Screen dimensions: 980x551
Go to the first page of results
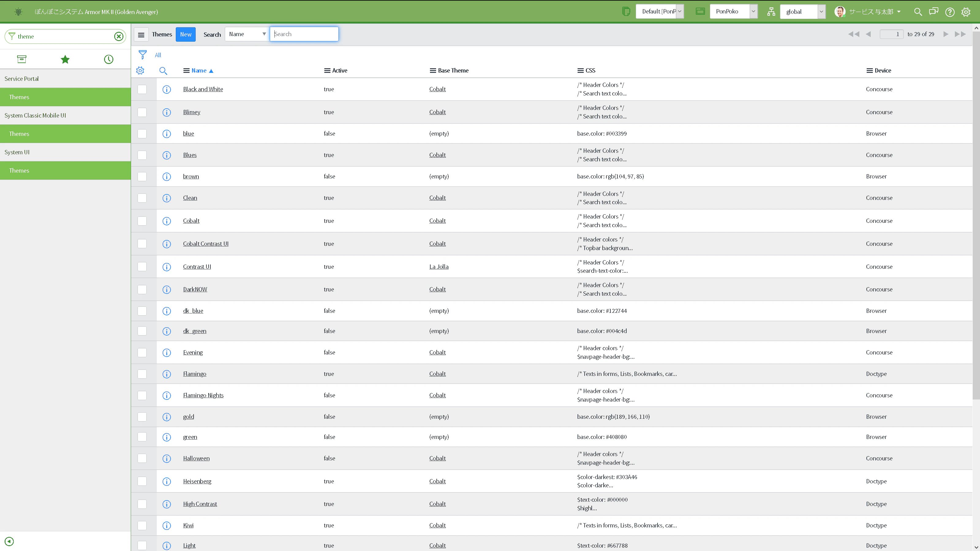853,34
